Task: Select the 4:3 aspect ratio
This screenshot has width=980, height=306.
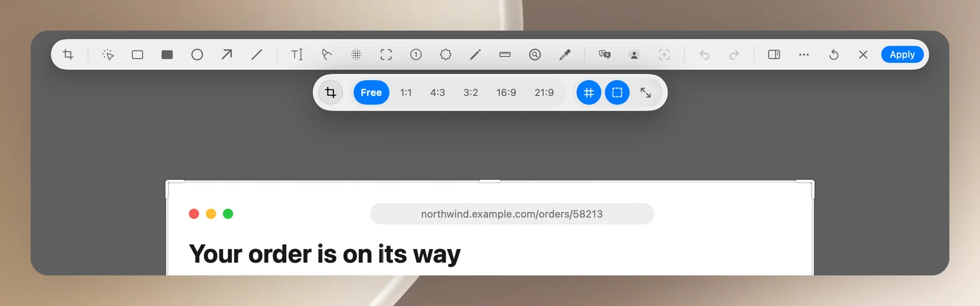Action: pyautogui.click(x=437, y=92)
